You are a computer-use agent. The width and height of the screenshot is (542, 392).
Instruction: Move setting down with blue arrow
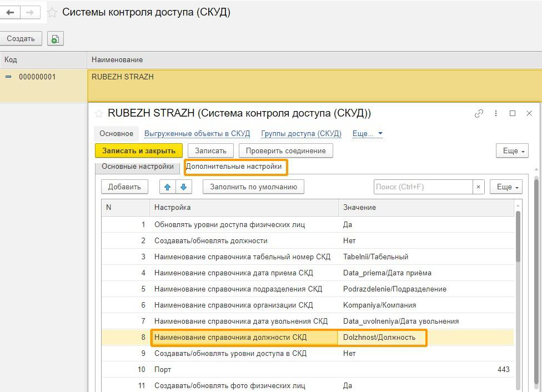183,187
